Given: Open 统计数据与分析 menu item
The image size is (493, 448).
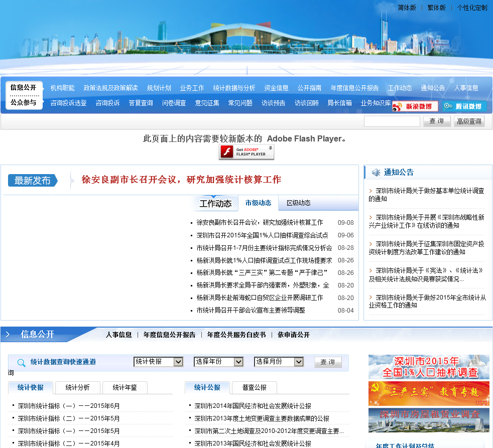Looking at the screenshot, I should click(234, 88).
